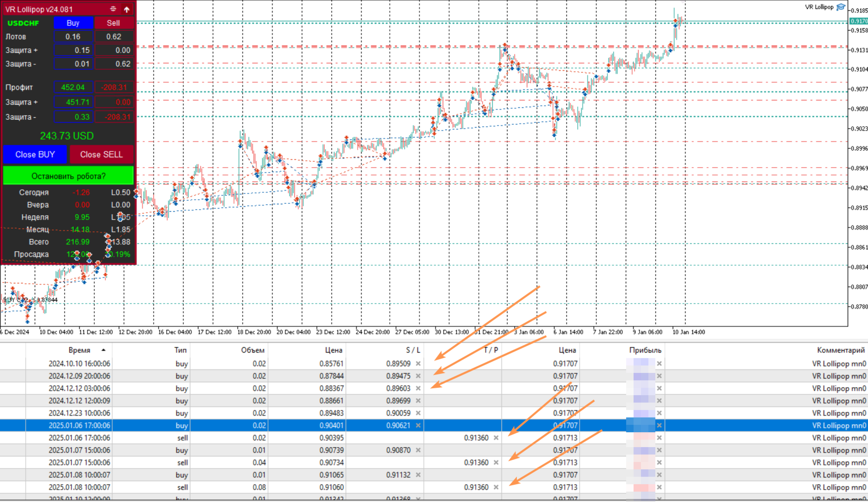
Task: Remove stop loss 0.89509 with its X icon
Action: [418, 364]
